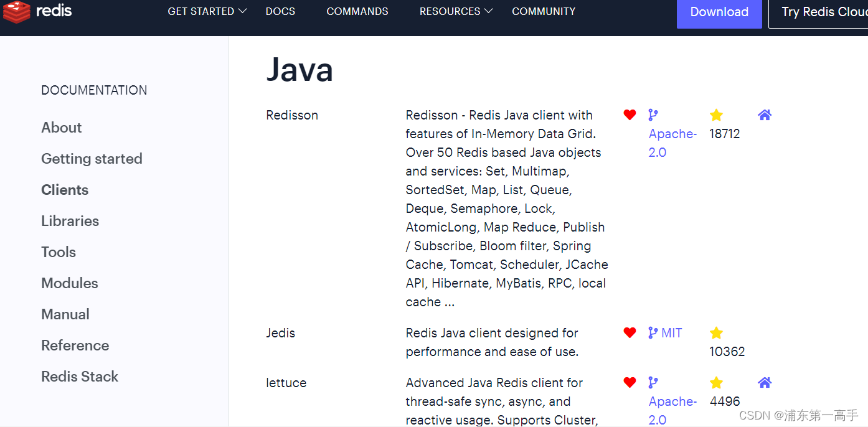
Task: Open the Apache-2.0 license link for lettuce
Action: click(672, 411)
